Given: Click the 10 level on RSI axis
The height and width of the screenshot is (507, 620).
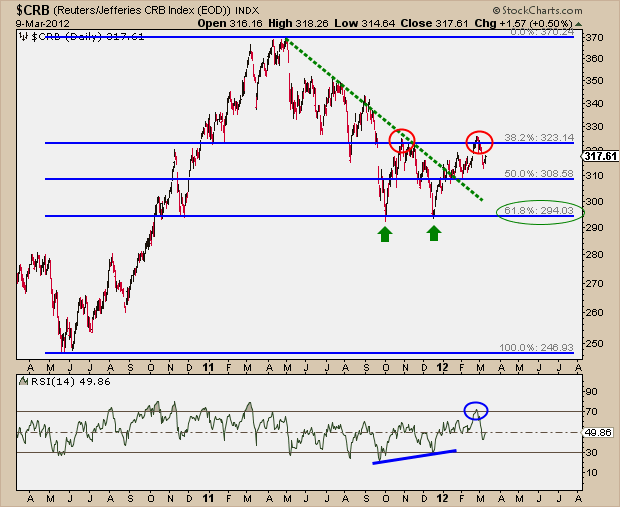Looking at the screenshot, I should click(x=592, y=472).
